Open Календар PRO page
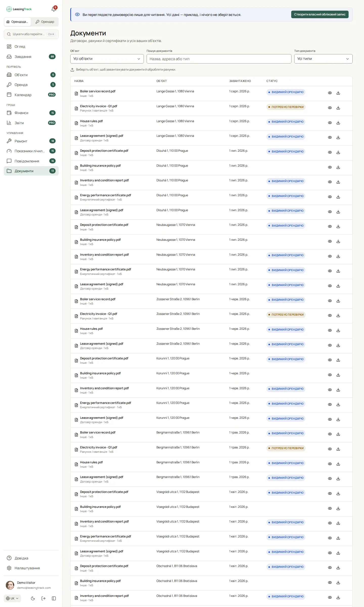Screen dimensions: 364x607 pyautogui.click(x=31, y=95)
